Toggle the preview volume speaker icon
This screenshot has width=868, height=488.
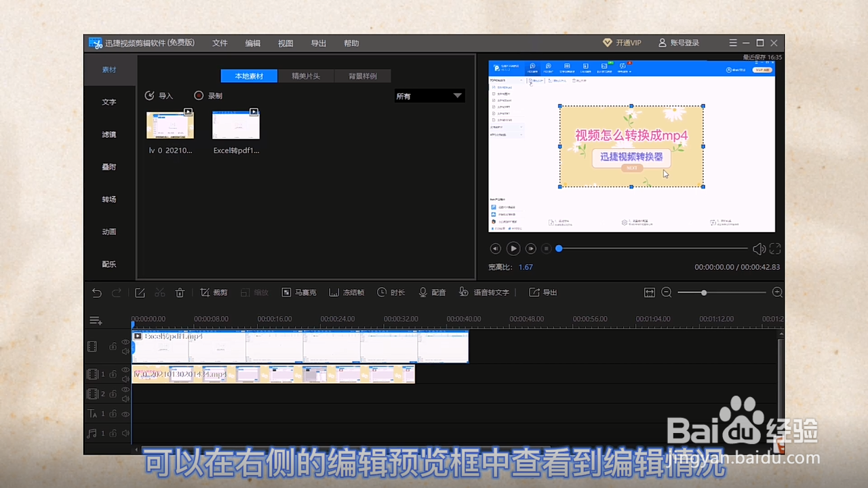pyautogui.click(x=759, y=249)
